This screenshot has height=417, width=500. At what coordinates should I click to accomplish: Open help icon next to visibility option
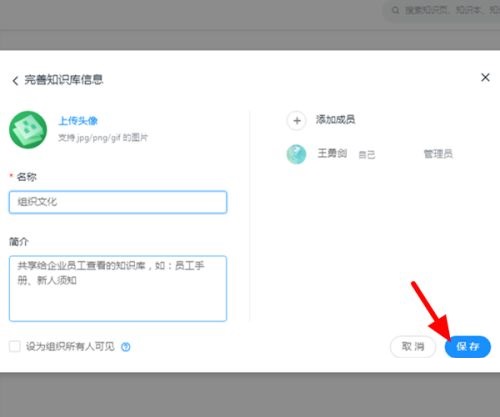click(126, 347)
